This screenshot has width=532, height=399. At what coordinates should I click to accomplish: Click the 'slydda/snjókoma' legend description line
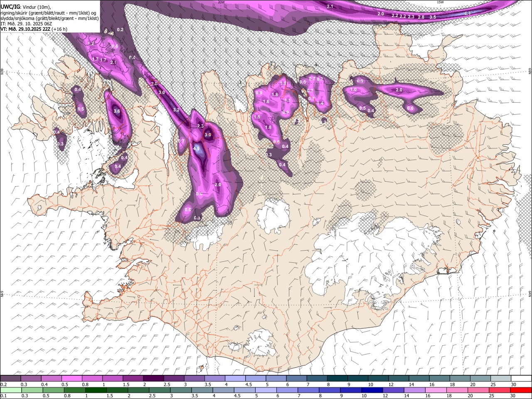49,18
